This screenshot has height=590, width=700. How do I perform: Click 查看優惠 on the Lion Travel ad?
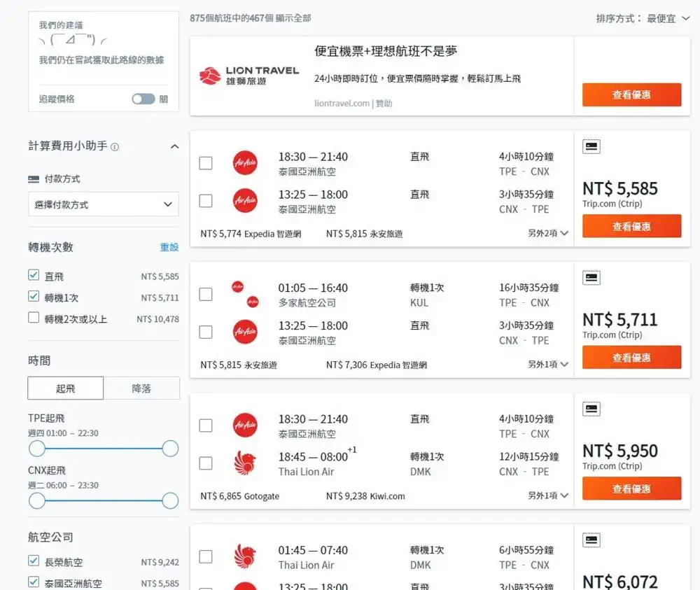pos(631,94)
